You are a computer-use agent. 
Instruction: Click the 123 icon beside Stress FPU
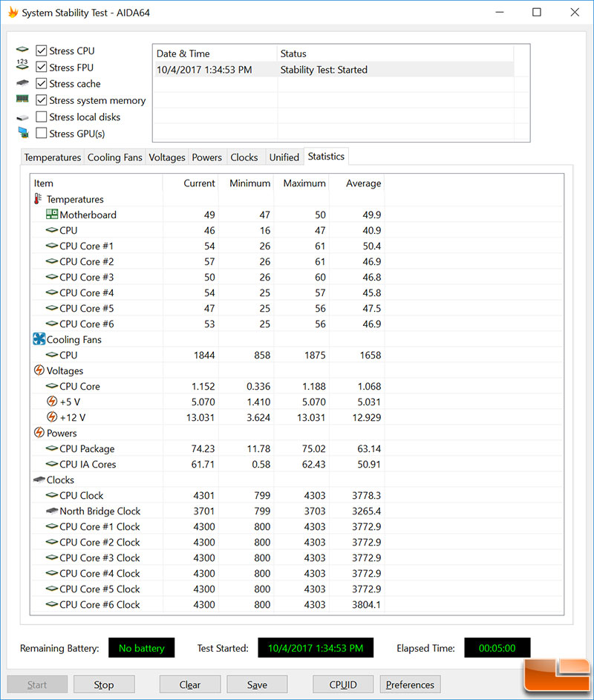click(22, 65)
